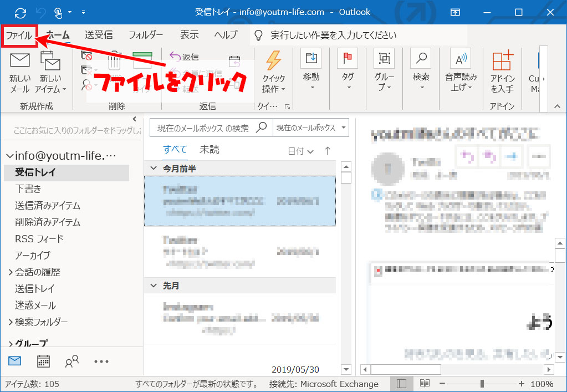567x392 pixels.
Task: Open the タグ flag menu
Action: coord(348,70)
